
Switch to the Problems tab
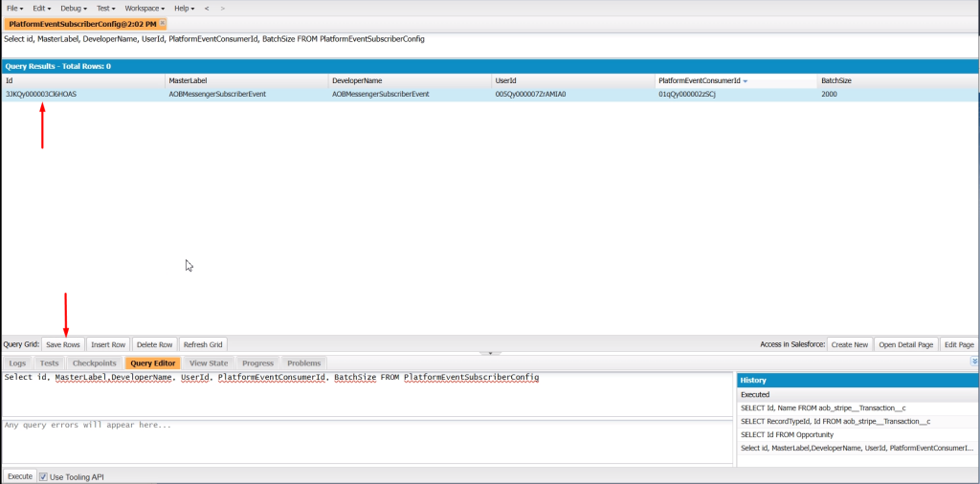(x=303, y=363)
